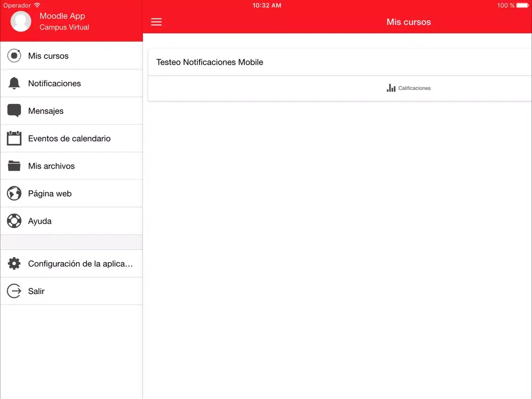The image size is (532, 399).
Task: Click the battery indicator icon
Action: 523,6
